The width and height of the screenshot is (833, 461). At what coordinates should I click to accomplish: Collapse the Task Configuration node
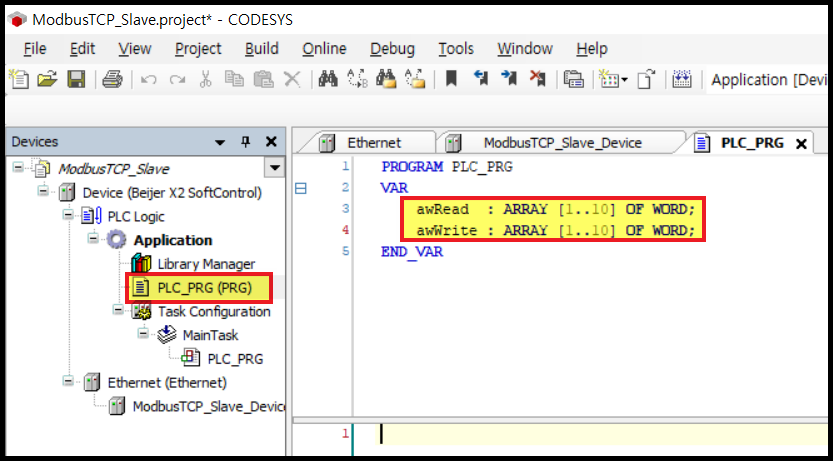(x=118, y=310)
